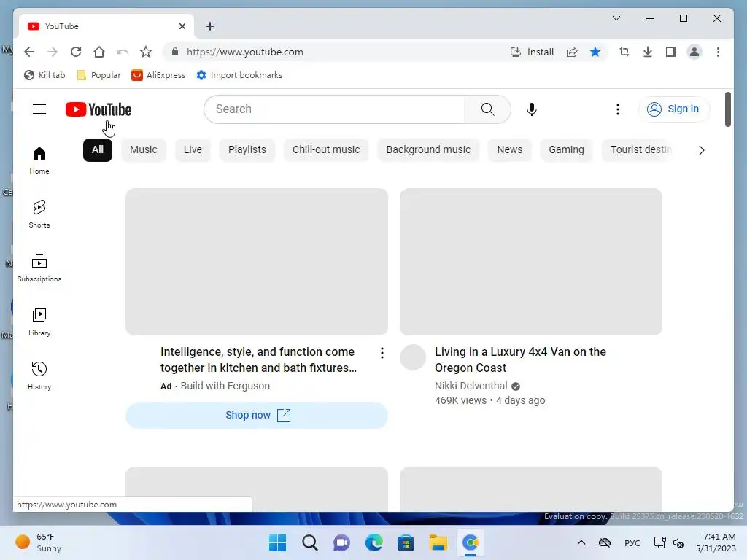Click Nikki Delventhal channel avatar
The width and height of the screenshot is (747, 560).
click(x=413, y=357)
